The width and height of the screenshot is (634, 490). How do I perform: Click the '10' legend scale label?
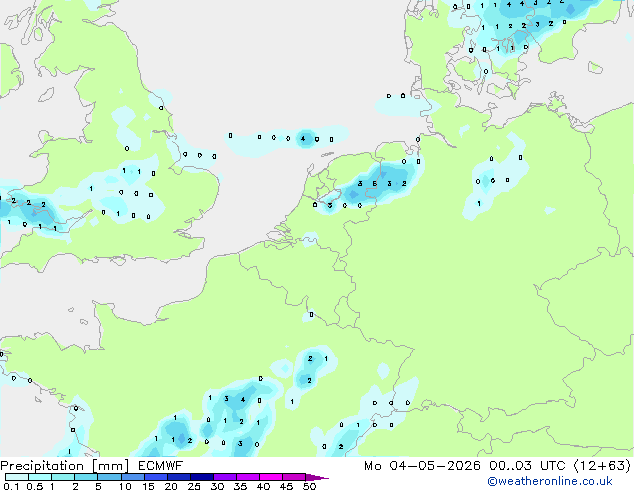125,486
